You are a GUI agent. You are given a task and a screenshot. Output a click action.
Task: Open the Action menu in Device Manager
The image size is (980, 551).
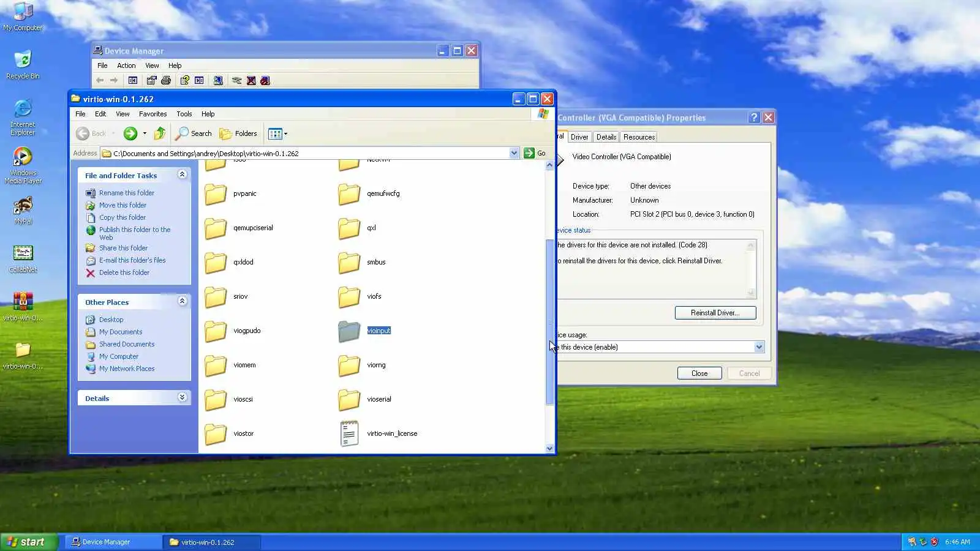pos(126,66)
